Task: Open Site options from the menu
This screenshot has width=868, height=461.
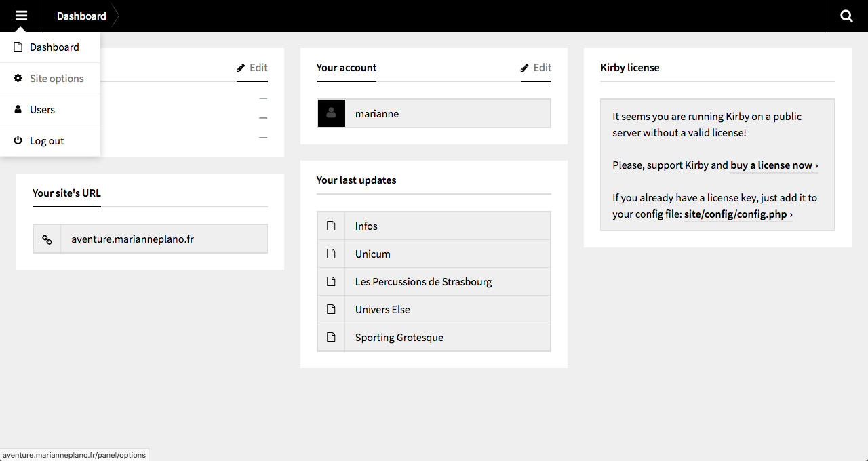Action: [56, 79]
